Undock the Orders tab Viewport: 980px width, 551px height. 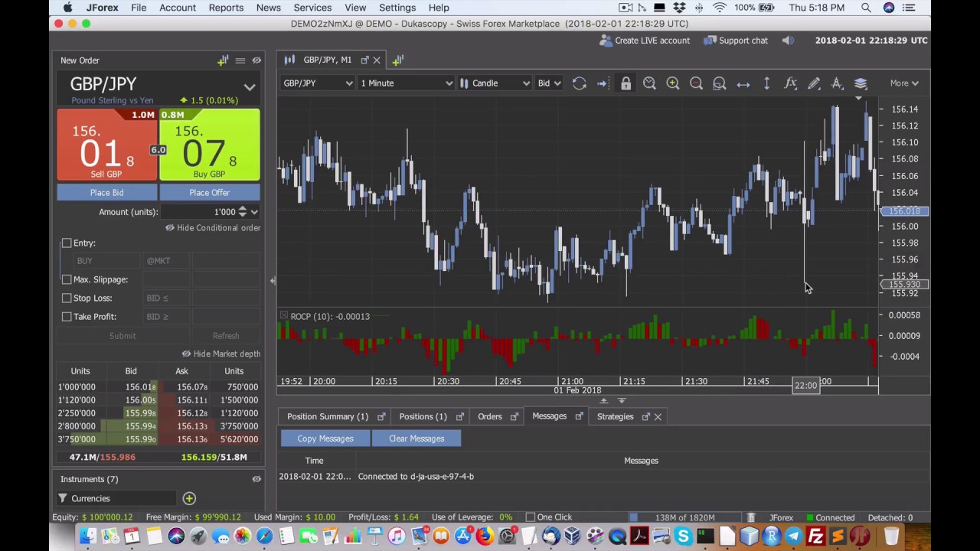[x=514, y=417]
